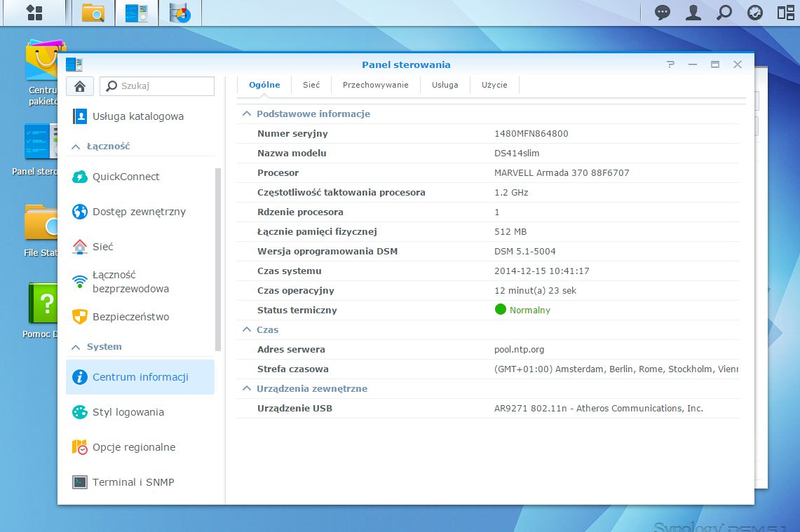Click the pool.ntp.org server address

point(519,349)
